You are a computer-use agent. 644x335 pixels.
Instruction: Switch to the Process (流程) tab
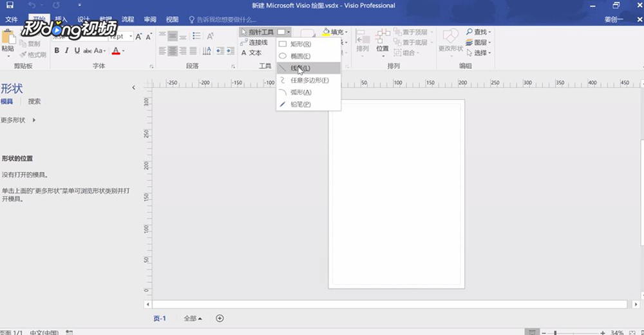[128, 19]
